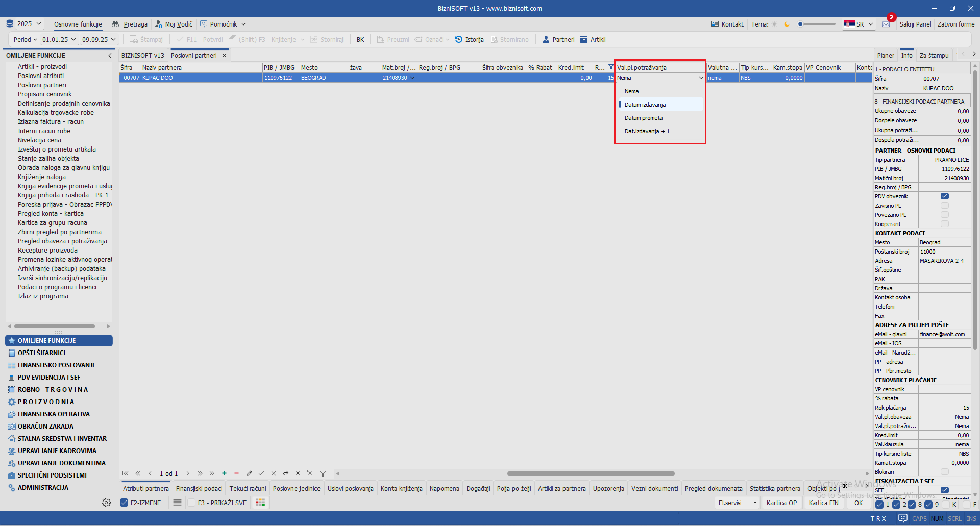Click the filter funnel icon in navigator

click(323, 473)
